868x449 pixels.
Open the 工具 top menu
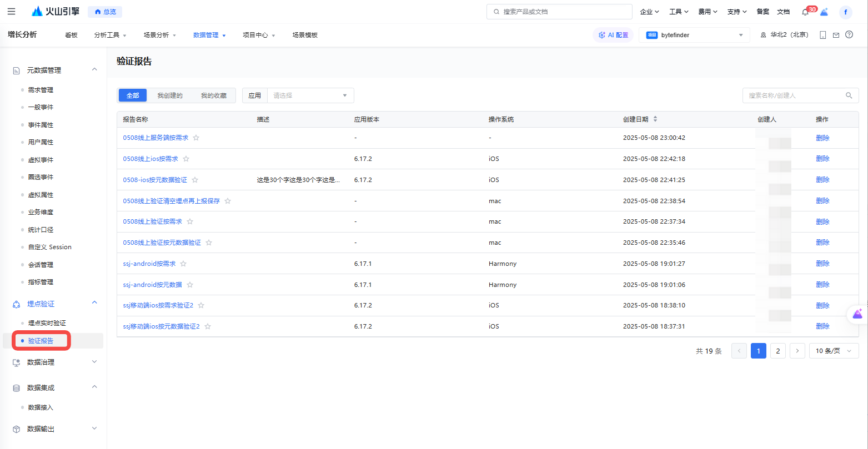(x=679, y=12)
